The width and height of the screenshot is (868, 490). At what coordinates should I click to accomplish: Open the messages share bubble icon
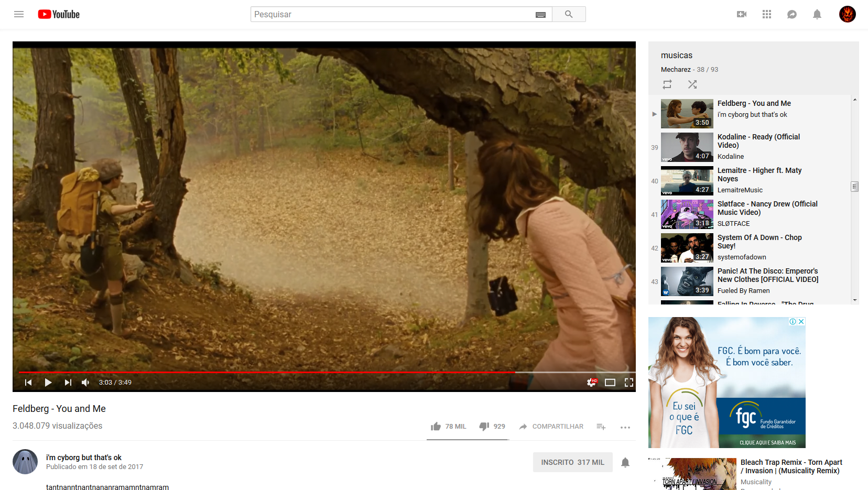tap(792, 14)
